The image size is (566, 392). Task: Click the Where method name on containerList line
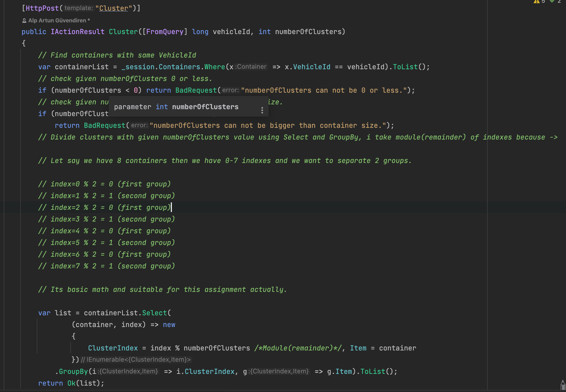215,67
